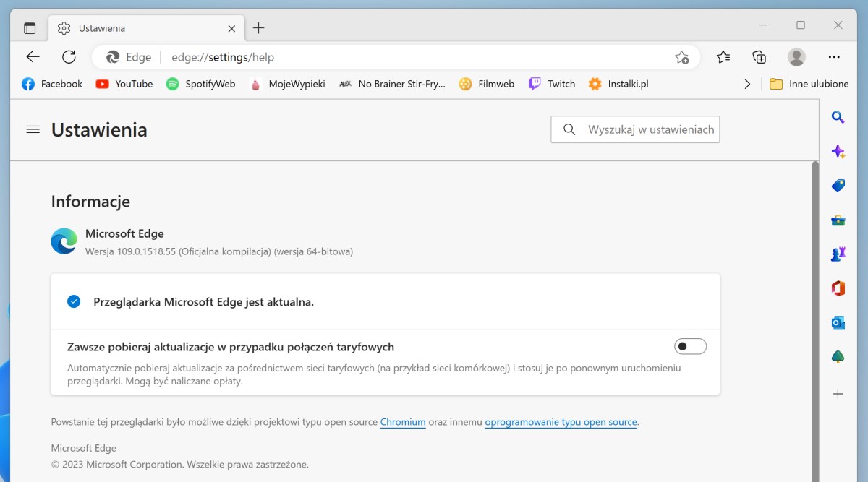Viewport: 868px width, 482px height.
Task: Open the YouTube bookmark
Action: pyautogui.click(x=124, y=84)
